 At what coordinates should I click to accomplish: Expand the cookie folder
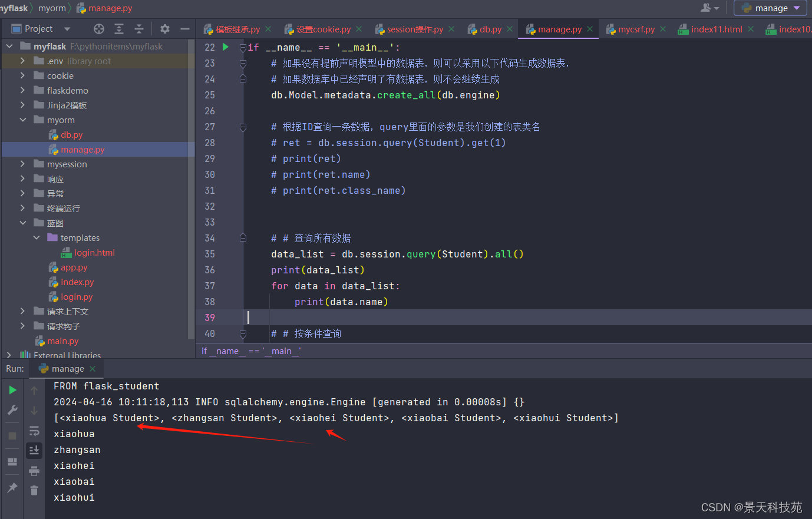point(22,75)
